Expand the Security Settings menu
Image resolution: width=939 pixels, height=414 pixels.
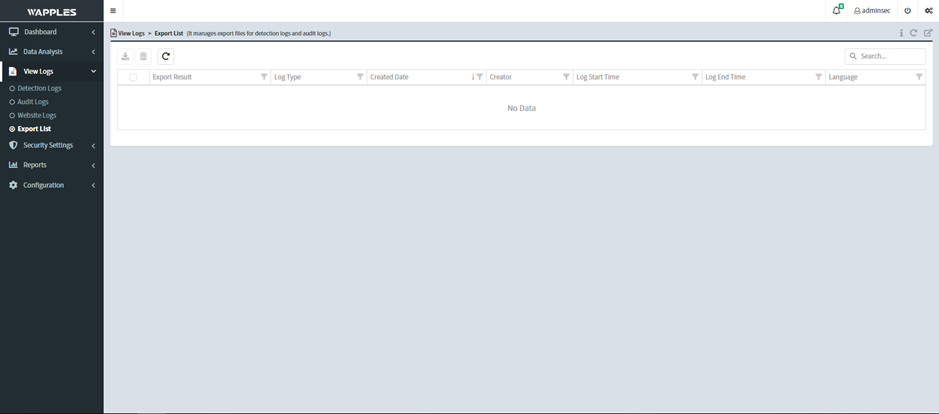point(50,145)
